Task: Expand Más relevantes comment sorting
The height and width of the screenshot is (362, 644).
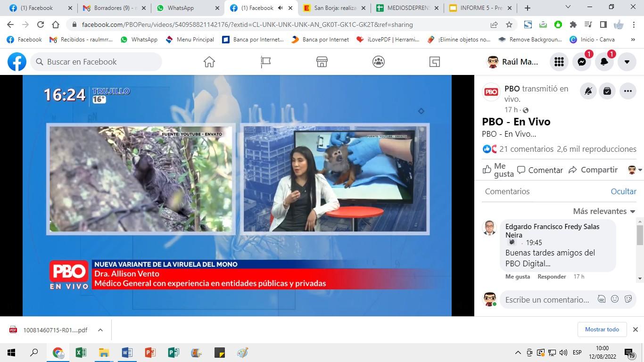Action: [604, 211]
